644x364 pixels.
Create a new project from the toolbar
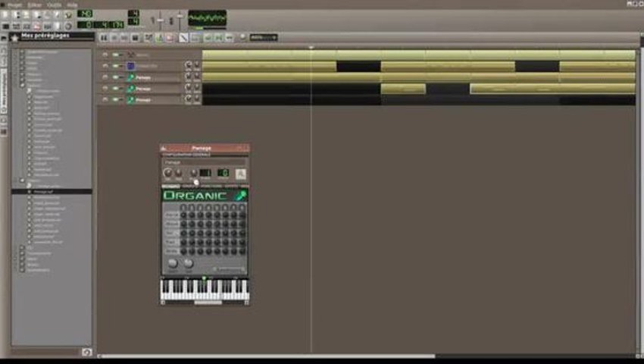pyautogui.click(x=5, y=15)
